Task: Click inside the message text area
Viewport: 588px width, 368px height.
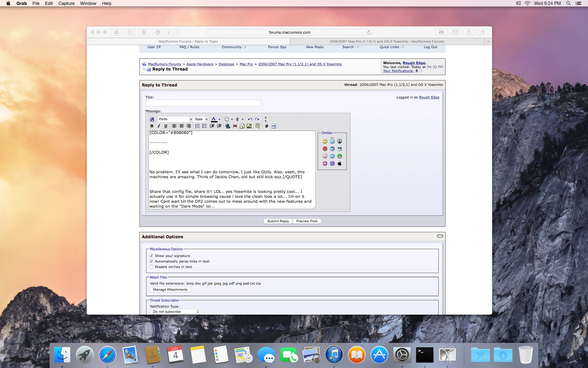Action: (232, 170)
